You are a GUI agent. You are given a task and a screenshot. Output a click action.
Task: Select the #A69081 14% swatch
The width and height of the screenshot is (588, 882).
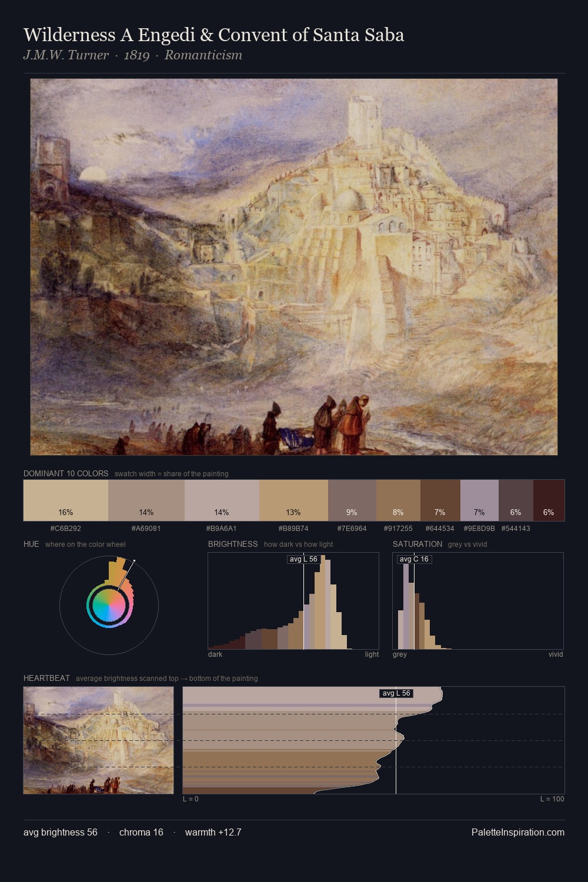coord(146,500)
